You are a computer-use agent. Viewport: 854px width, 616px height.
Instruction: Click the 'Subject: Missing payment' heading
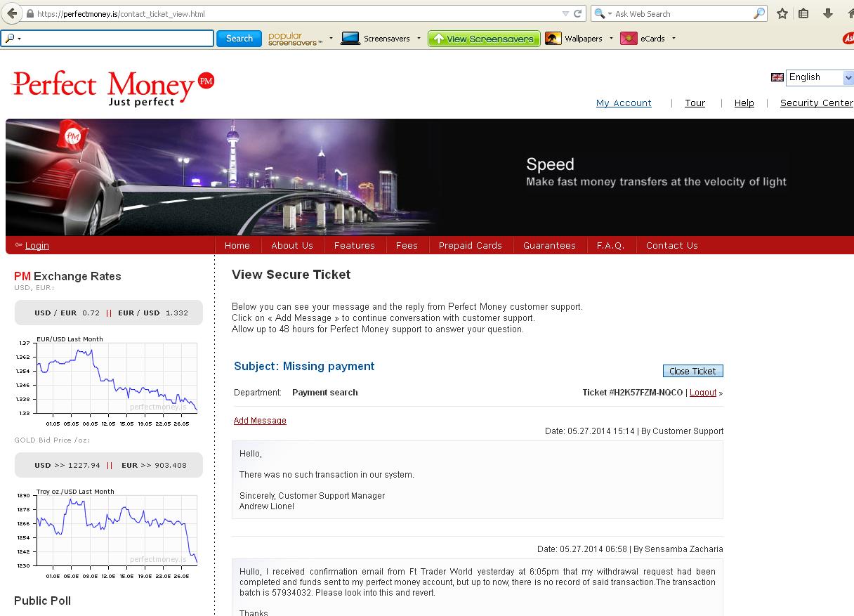coord(304,366)
